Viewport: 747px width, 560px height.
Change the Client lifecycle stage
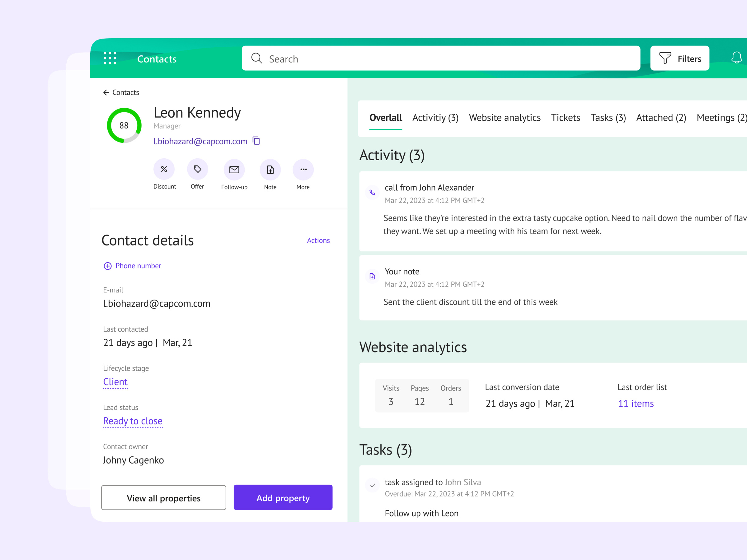(x=115, y=382)
